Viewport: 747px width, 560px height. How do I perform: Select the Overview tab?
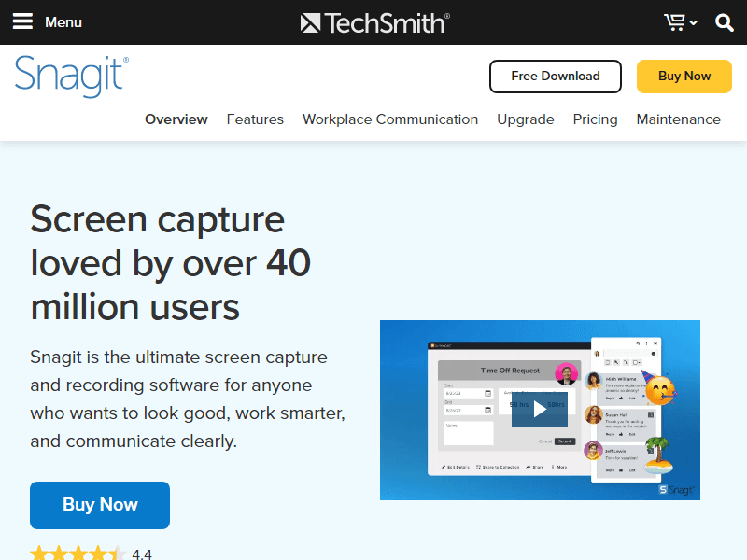coord(176,119)
